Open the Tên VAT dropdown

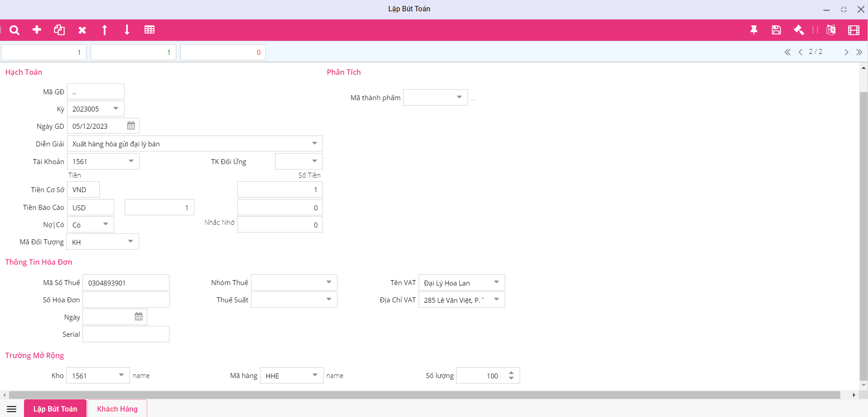tap(497, 282)
